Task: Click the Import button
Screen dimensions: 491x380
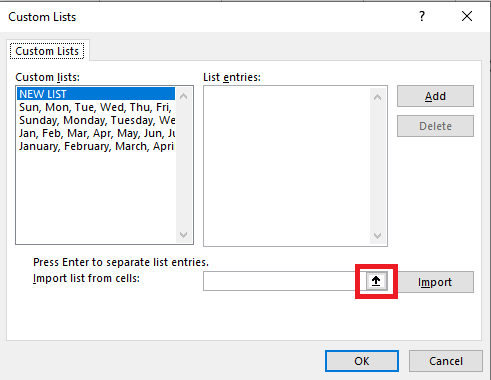Action: [435, 282]
